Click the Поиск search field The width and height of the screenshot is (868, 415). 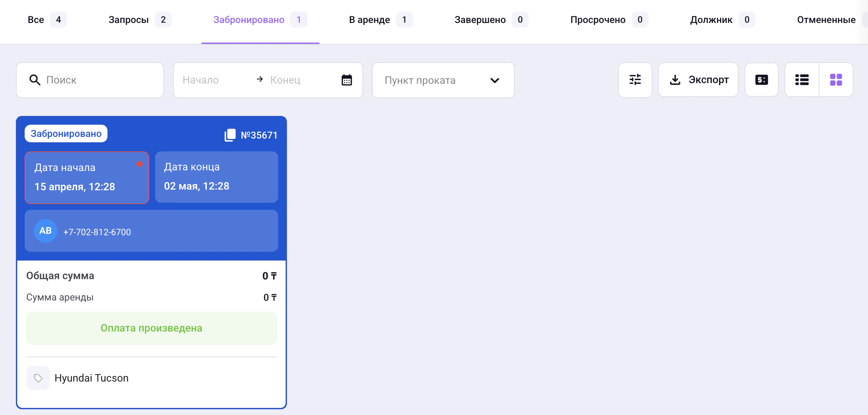pos(101,80)
